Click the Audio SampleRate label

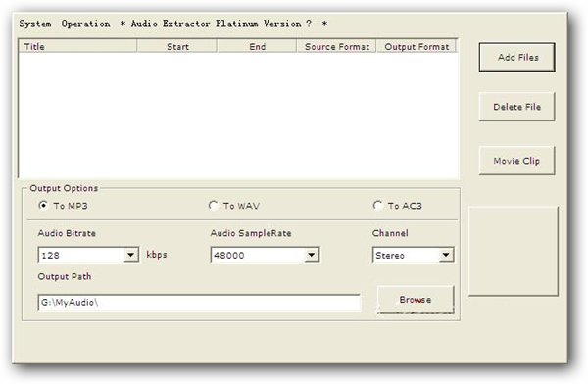[x=251, y=233]
